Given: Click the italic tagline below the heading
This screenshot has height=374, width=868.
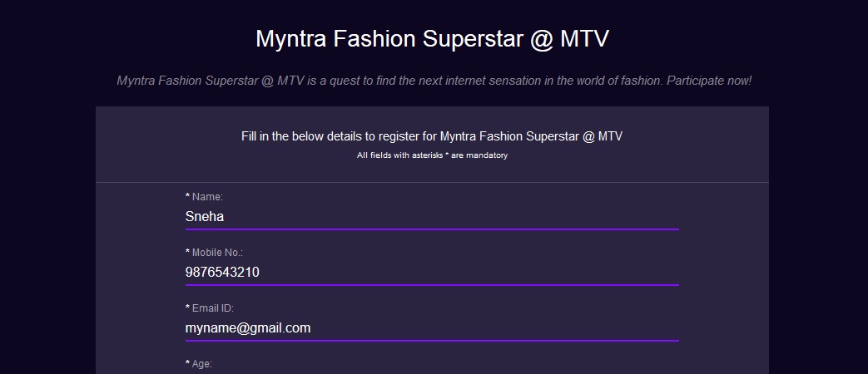Looking at the screenshot, I should pos(434,81).
